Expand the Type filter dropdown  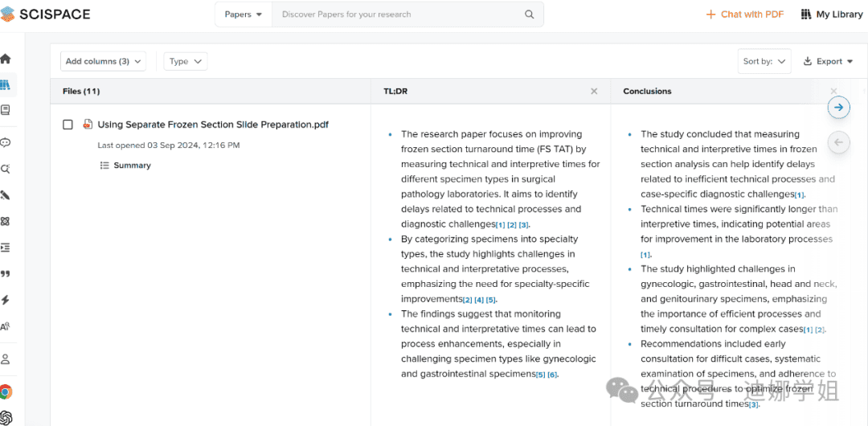(x=185, y=61)
